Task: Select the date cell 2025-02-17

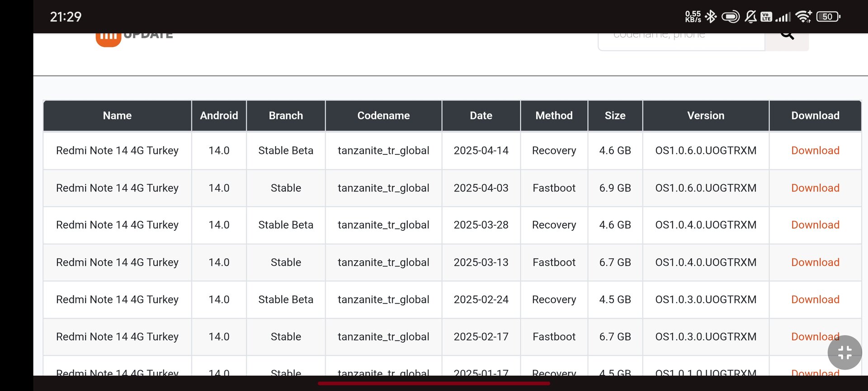Action: point(481,337)
